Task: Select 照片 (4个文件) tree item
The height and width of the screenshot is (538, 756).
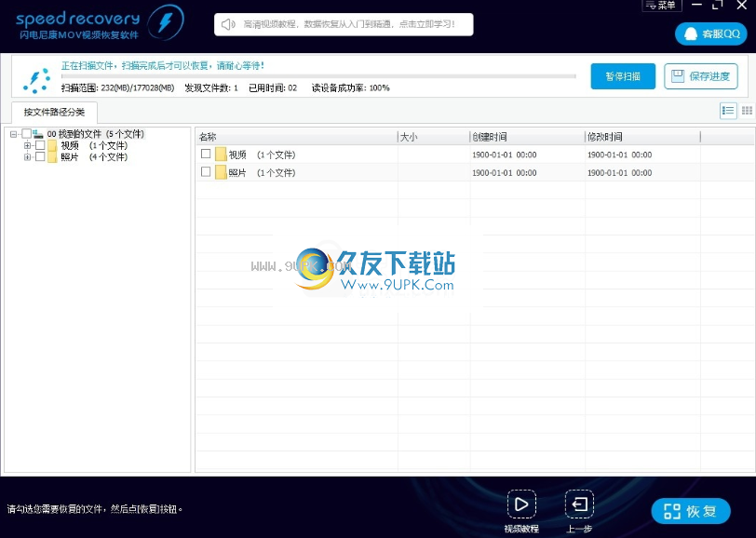Action: coord(94,157)
